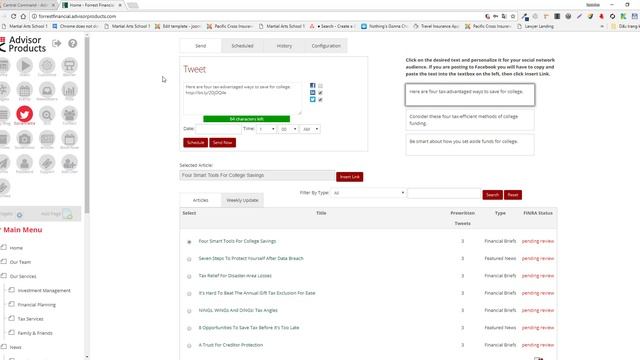Image resolution: width=640 pixels, height=360 pixels.
Task: Click the Schedule button
Action: [196, 142]
